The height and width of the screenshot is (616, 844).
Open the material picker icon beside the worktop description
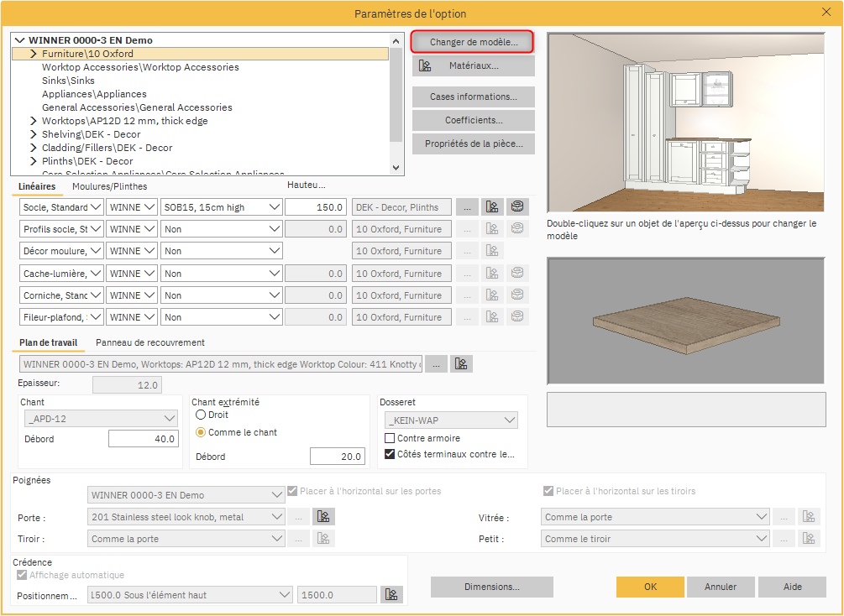[x=461, y=364]
